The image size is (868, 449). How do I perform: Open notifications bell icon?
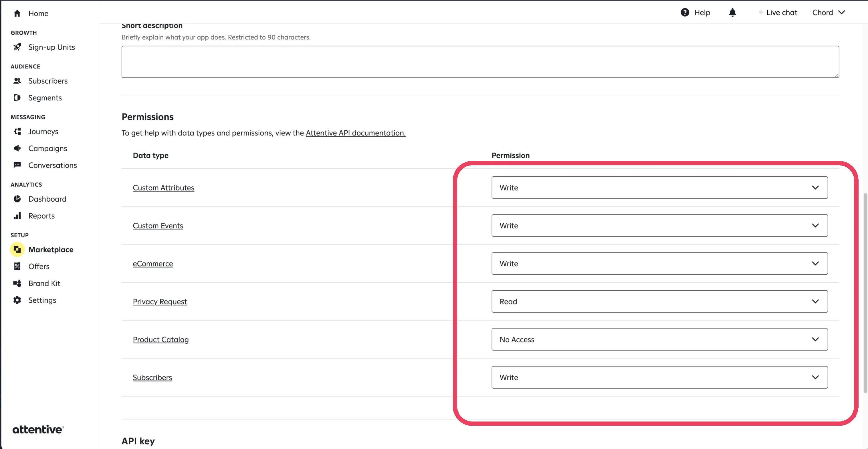coord(732,13)
